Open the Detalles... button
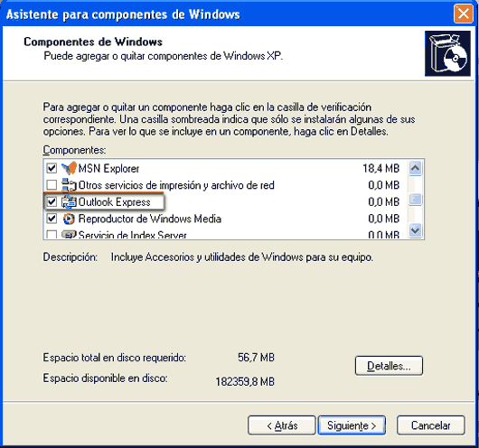Screen dimensions: 479x448 tap(389, 366)
